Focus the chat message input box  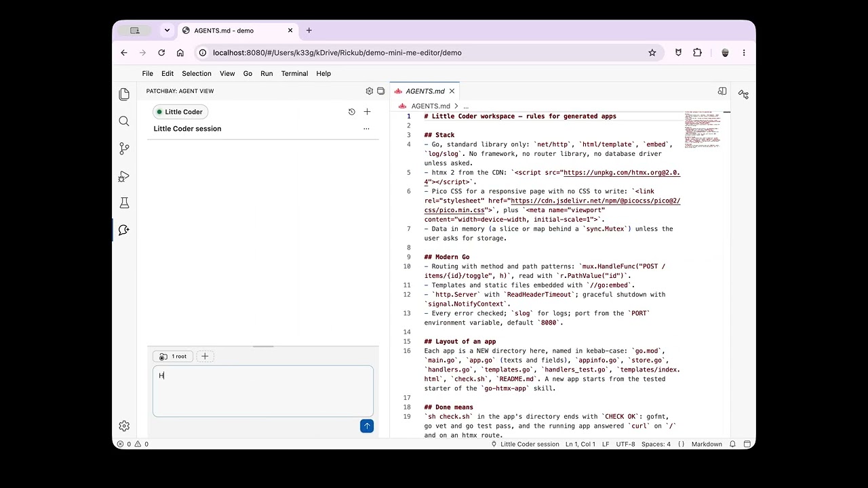tap(263, 391)
